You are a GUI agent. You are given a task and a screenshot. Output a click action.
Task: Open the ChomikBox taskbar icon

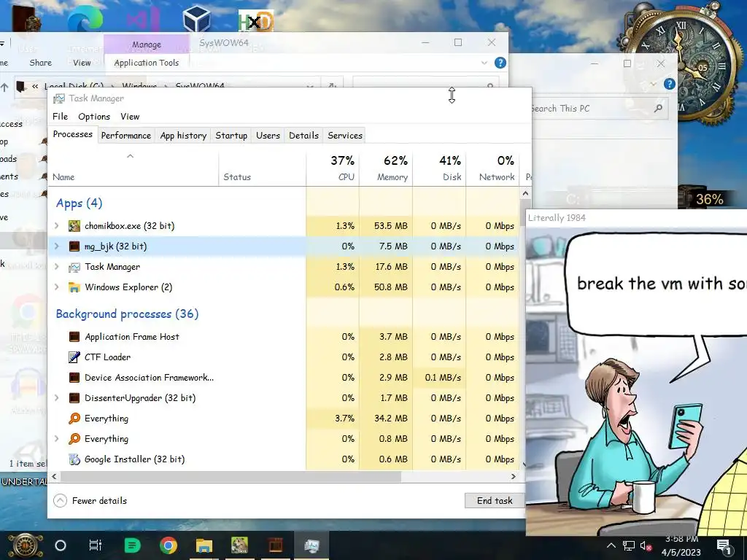pyautogui.click(x=239, y=545)
